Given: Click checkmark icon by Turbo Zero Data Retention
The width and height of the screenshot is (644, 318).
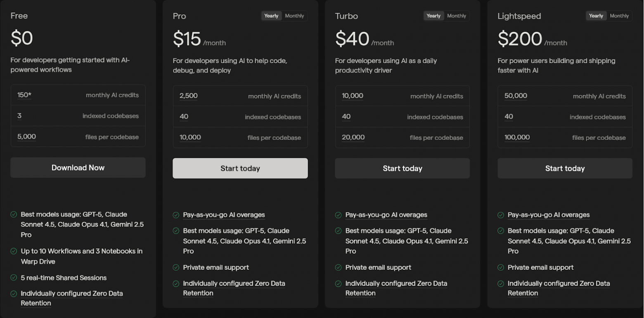Looking at the screenshot, I should coord(338,284).
